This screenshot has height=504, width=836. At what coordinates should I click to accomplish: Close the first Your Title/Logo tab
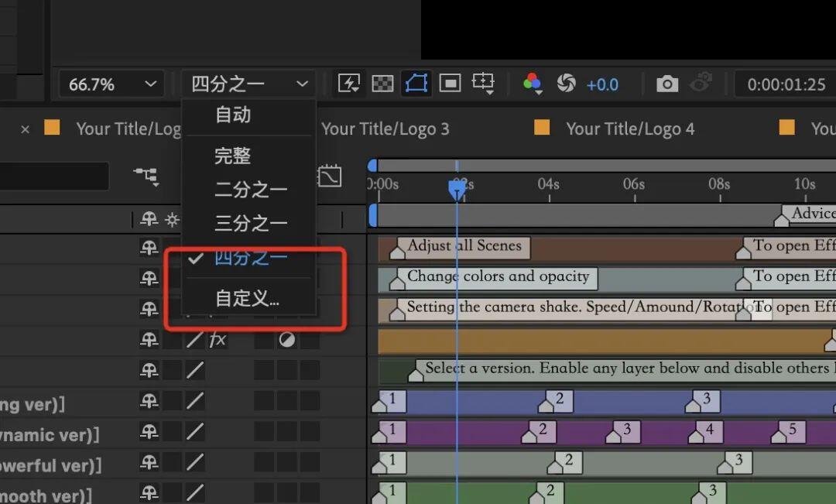coord(25,129)
